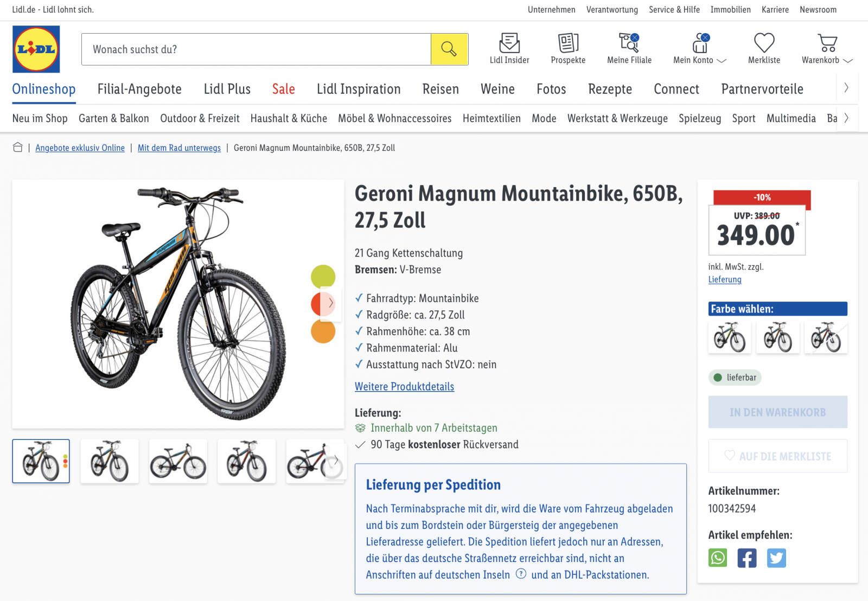Screen dimensions: 868x601
Task: Open the Weitere Produktdetails link
Action: click(x=404, y=387)
